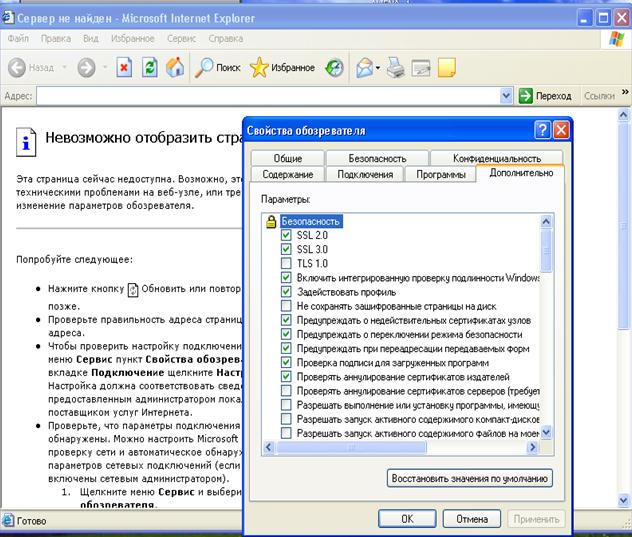Click Восстановить значения по умолчанию button

[x=470, y=478]
